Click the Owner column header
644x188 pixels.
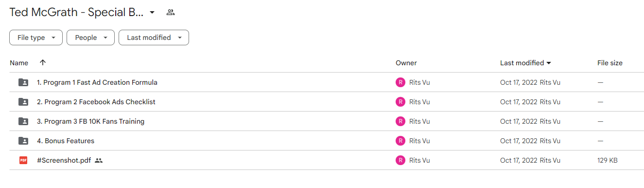pos(406,63)
